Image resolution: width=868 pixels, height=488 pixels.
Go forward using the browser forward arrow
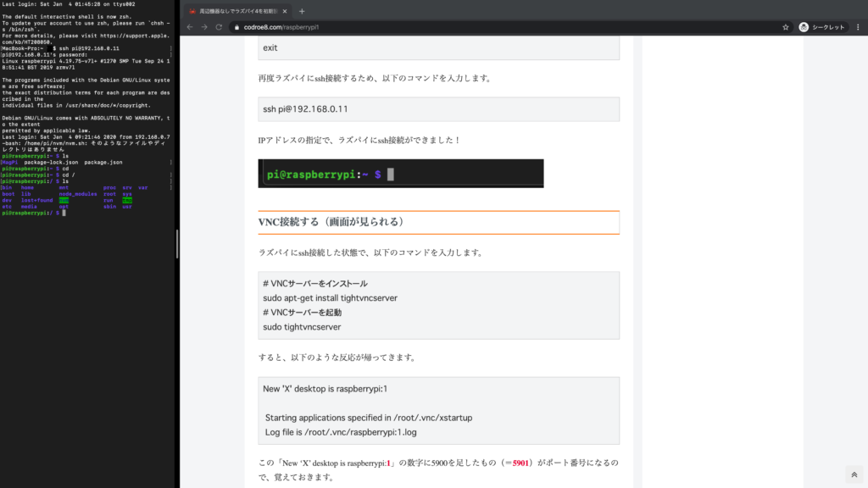[204, 27]
